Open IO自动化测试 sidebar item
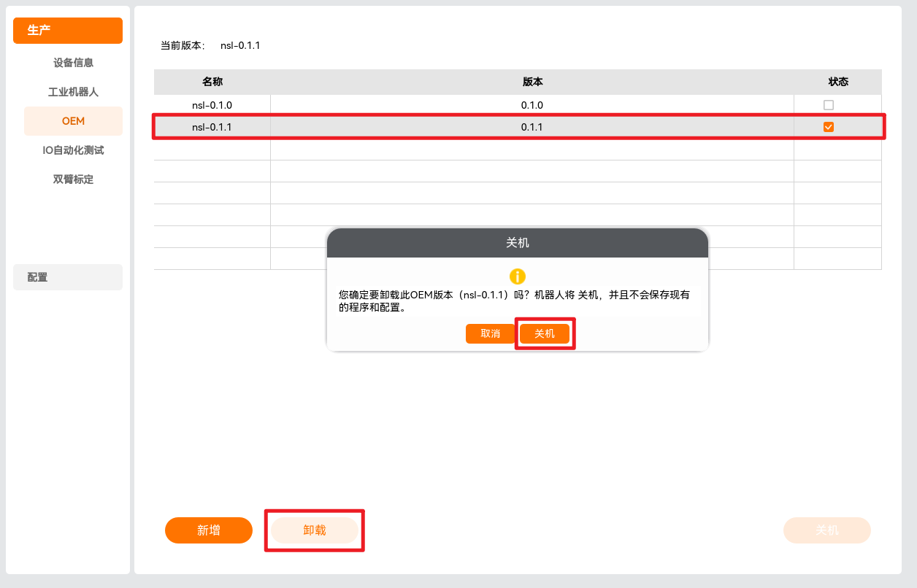 click(73, 150)
